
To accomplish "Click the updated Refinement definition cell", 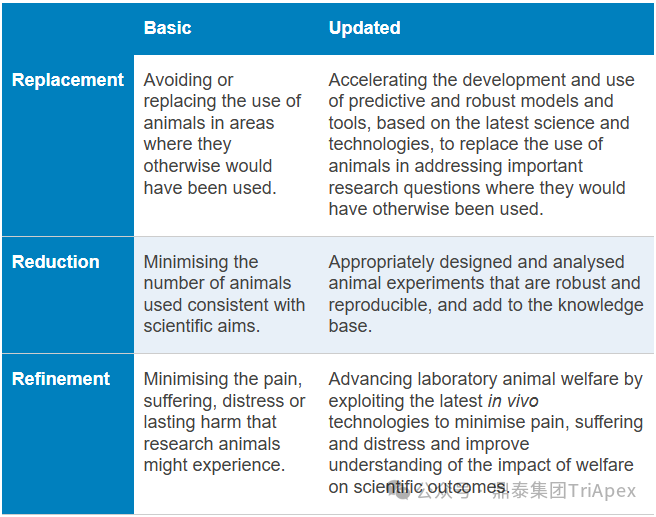I will coord(485,433).
